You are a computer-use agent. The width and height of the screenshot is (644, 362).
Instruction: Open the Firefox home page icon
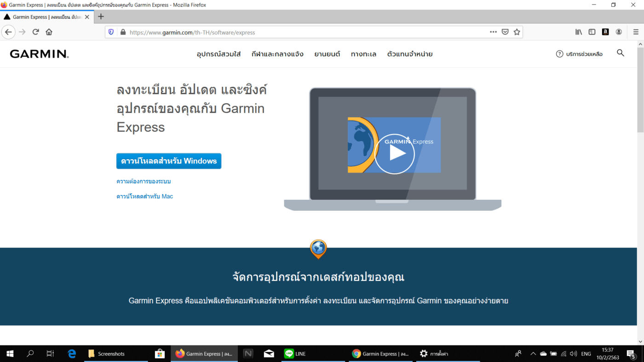point(49,32)
